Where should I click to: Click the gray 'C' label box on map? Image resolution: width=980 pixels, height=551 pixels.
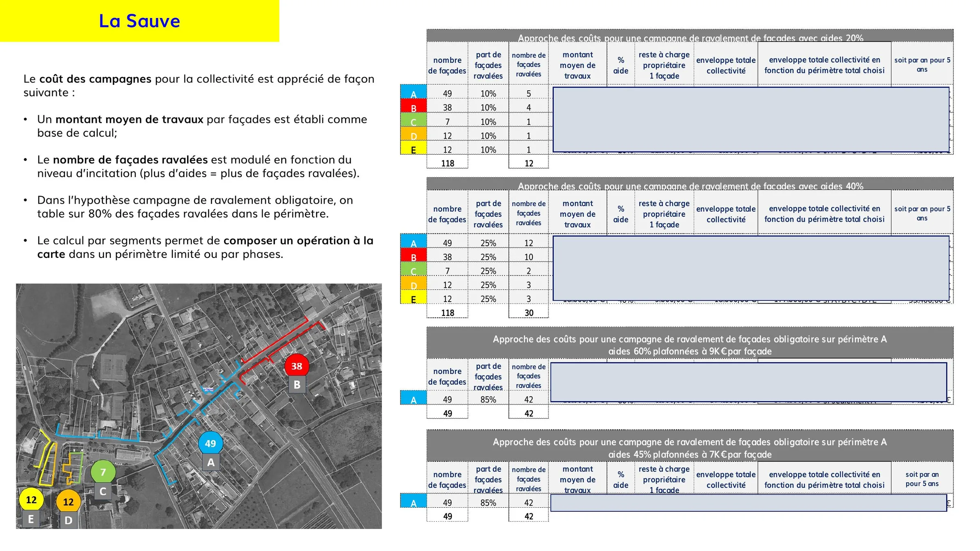[102, 491]
